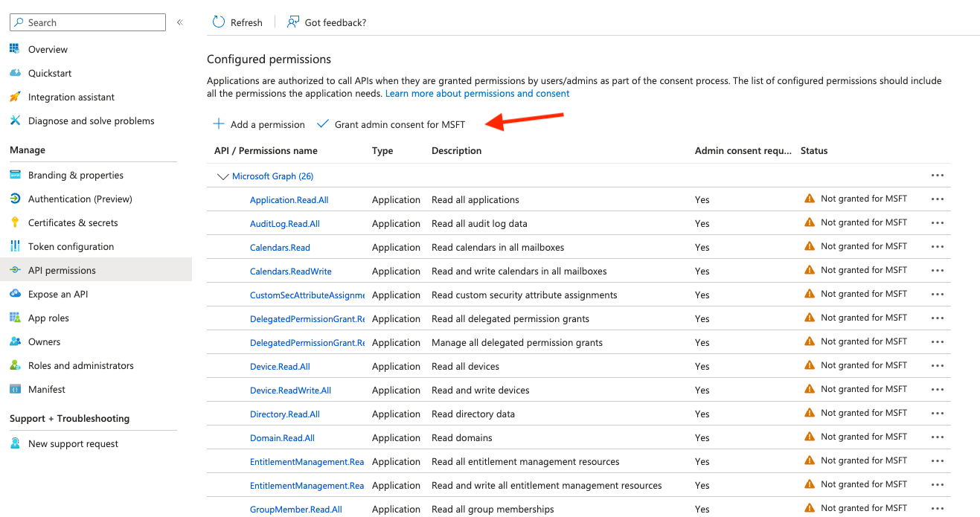Screen dimensions: 980x517
Task: Open ellipsis menu for Device.Read.All row
Action: (x=938, y=366)
